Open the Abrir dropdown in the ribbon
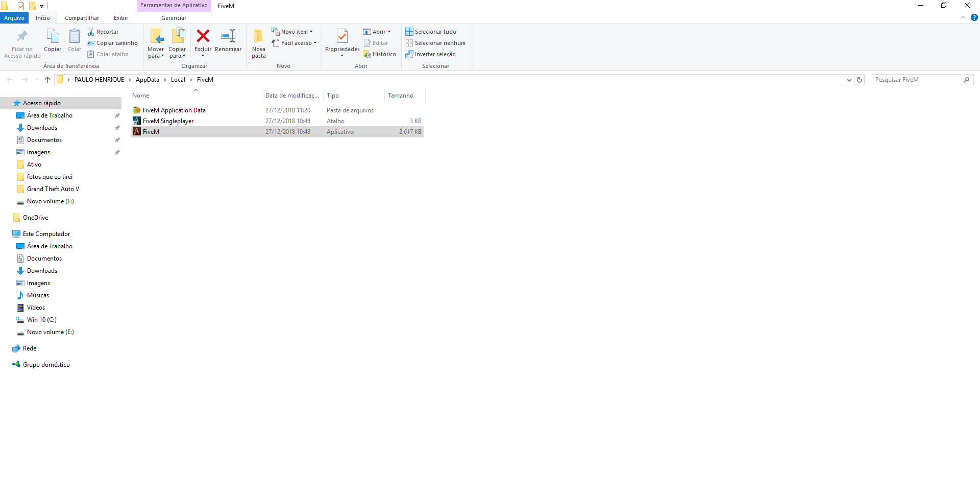Image resolution: width=980 pixels, height=493 pixels. click(x=377, y=32)
